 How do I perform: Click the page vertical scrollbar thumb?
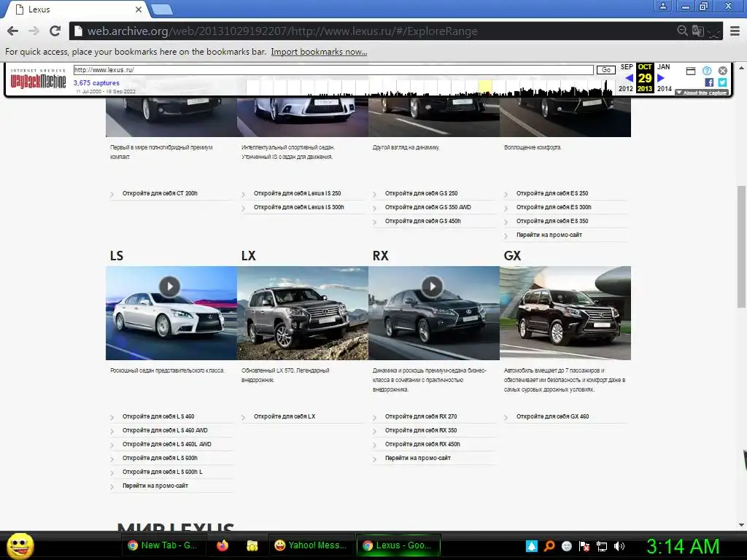[741, 246]
